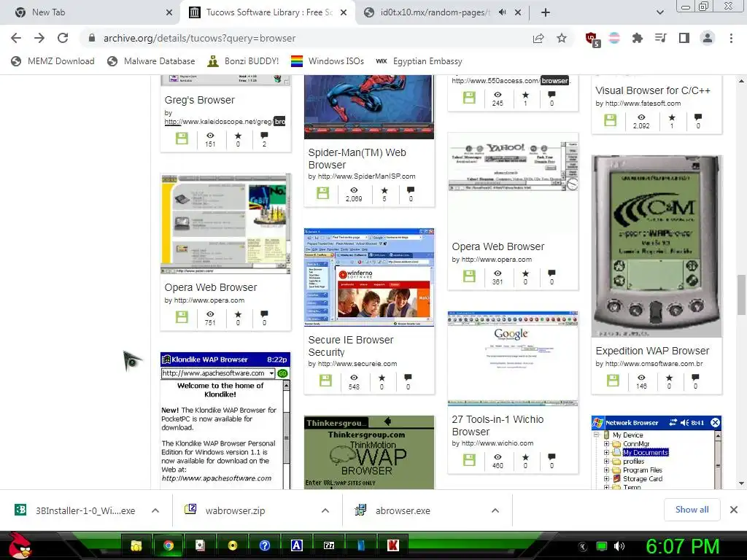Go forward to next page
The height and width of the screenshot is (560, 747).
(x=39, y=38)
